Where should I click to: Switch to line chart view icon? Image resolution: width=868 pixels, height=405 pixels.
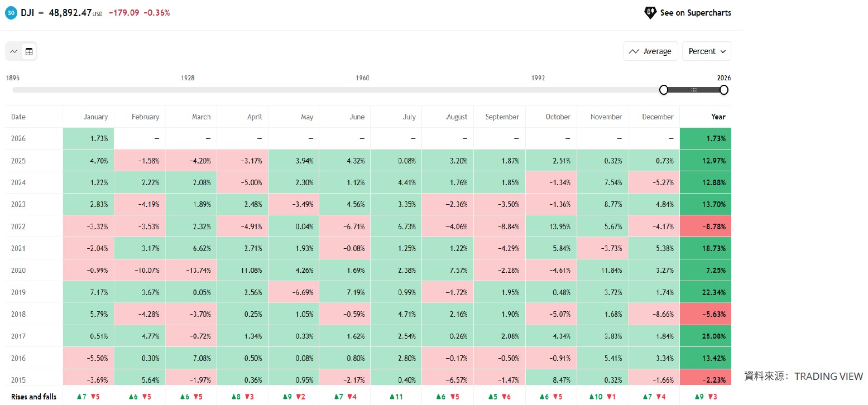point(14,51)
